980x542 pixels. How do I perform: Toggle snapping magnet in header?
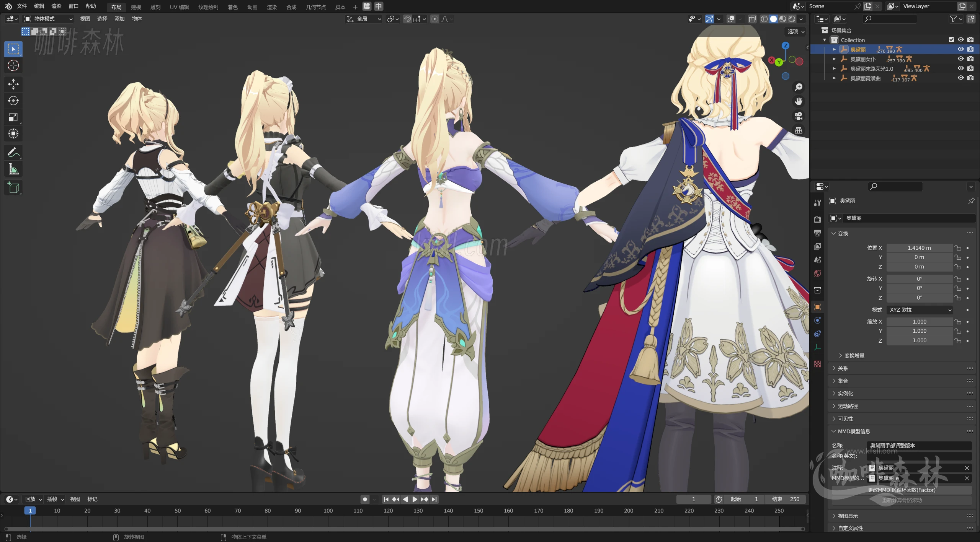(x=408, y=19)
